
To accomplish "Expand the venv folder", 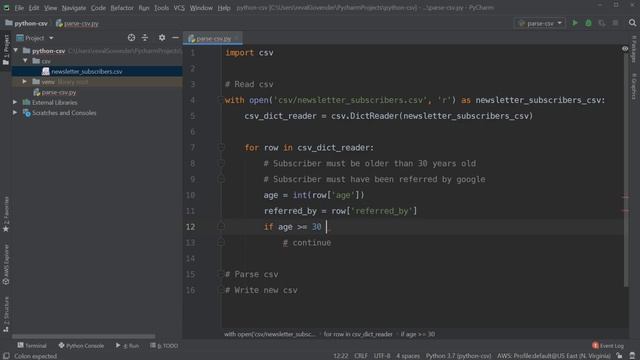I will click(25, 82).
